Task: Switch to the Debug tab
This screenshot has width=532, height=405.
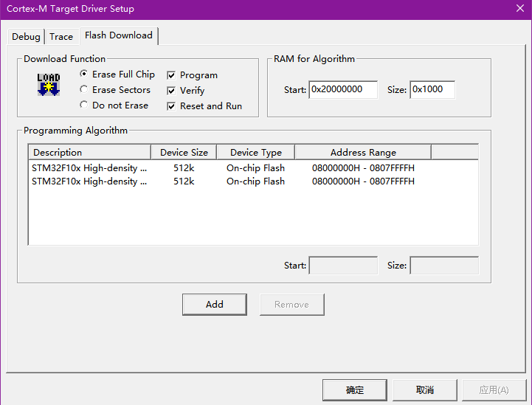Action: (x=26, y=37)
